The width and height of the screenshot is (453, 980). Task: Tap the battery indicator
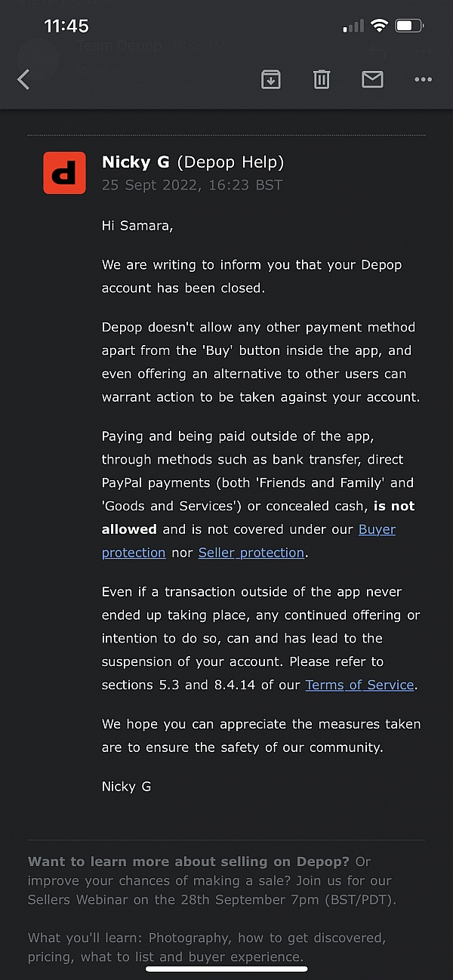(410, 26)
